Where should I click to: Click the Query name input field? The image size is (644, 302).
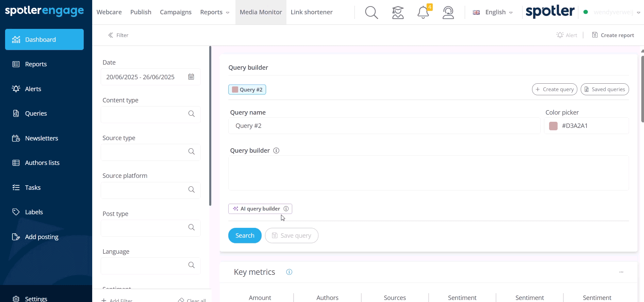click(384, 126)
